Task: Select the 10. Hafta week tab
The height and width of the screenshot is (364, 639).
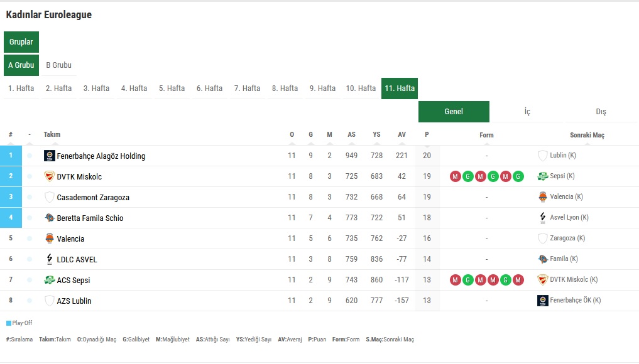Action: coord(361,88)
